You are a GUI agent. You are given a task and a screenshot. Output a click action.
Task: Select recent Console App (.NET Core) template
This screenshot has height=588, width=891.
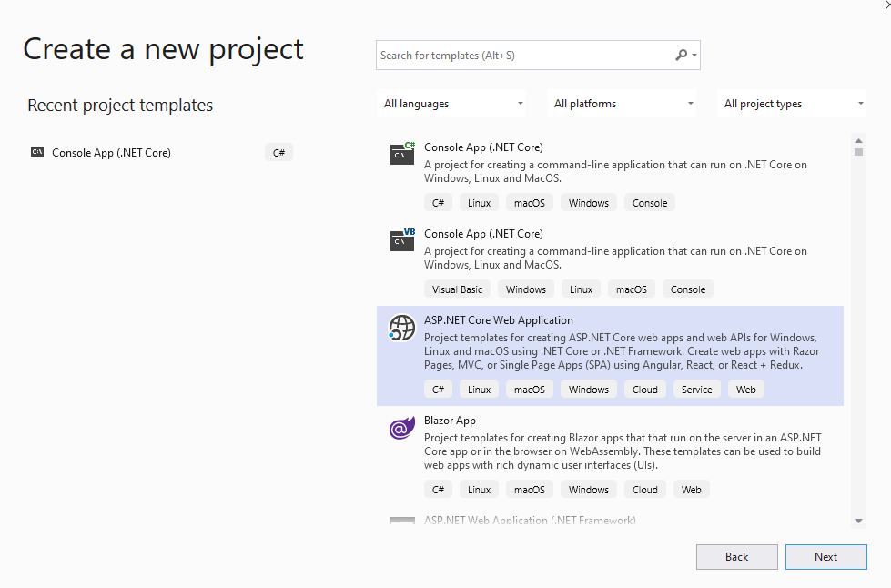pos(111,153)
